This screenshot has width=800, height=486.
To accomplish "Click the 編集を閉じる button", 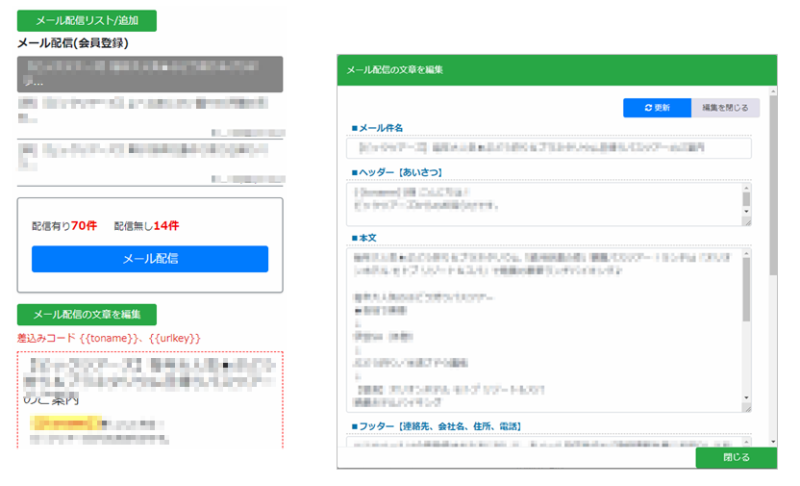I will (x=725, y=107).
